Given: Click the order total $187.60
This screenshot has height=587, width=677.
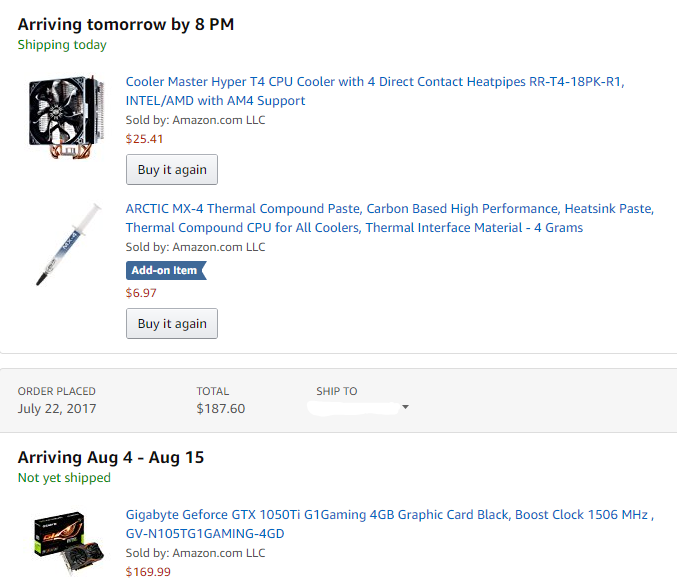Looking at the screenshot, I should (221, 409).
